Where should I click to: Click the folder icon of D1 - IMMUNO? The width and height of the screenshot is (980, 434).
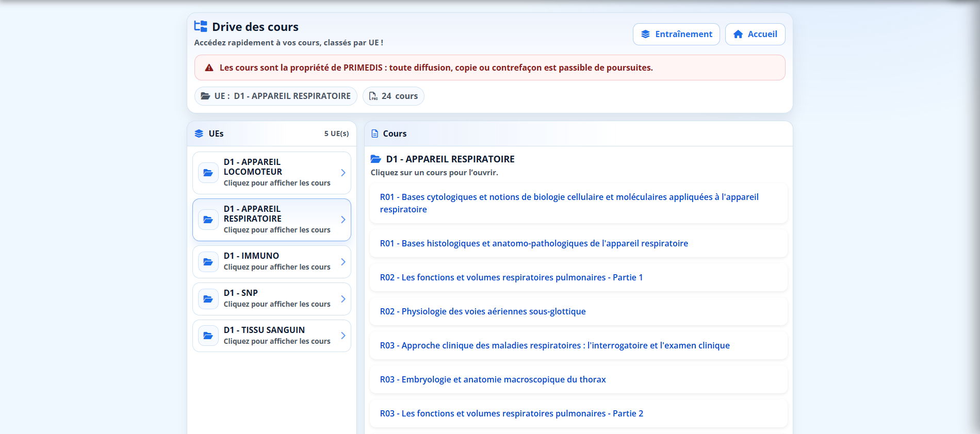click(208, 262)
